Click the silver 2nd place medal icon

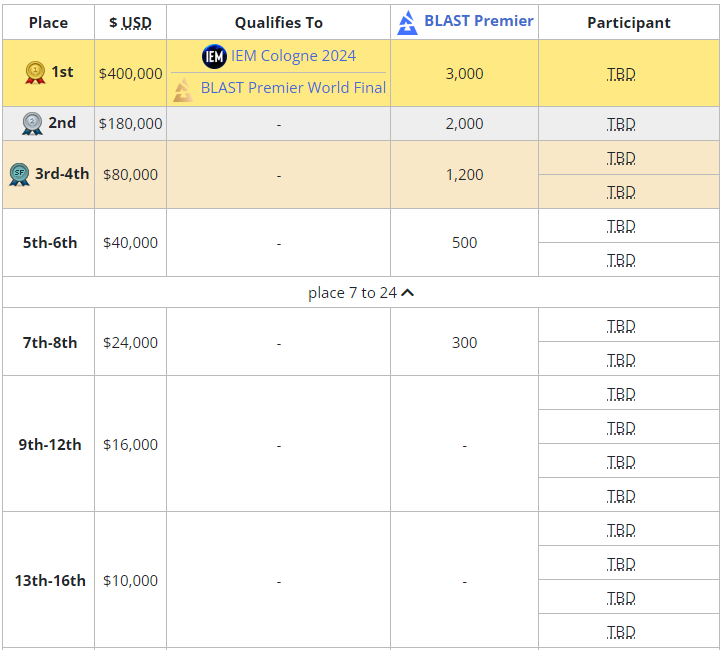[32, 123]
